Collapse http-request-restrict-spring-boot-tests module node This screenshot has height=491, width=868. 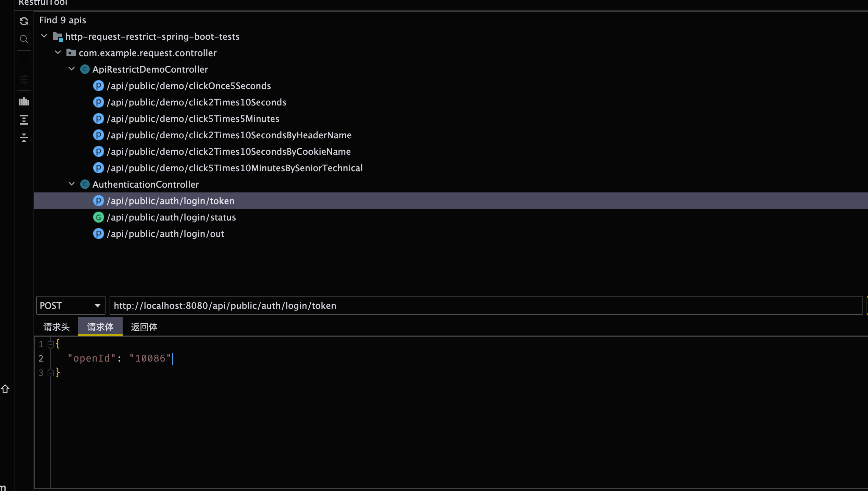[44, 36]
